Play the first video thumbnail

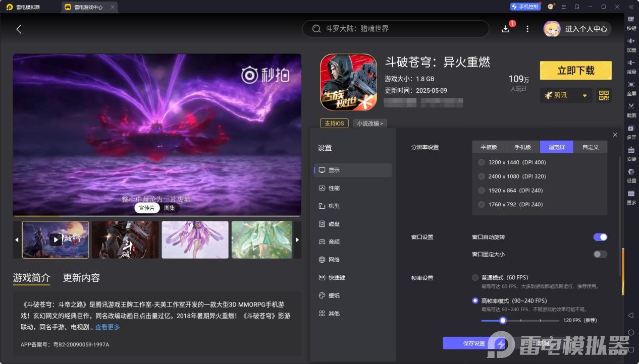pyautogui.click(x=56, y=240)
